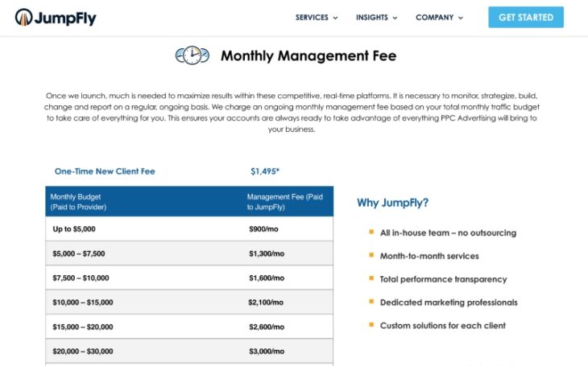Click the $20,000 – $30,000 budget row
Viewport: 588px width, 366px height.
point(82,352)
